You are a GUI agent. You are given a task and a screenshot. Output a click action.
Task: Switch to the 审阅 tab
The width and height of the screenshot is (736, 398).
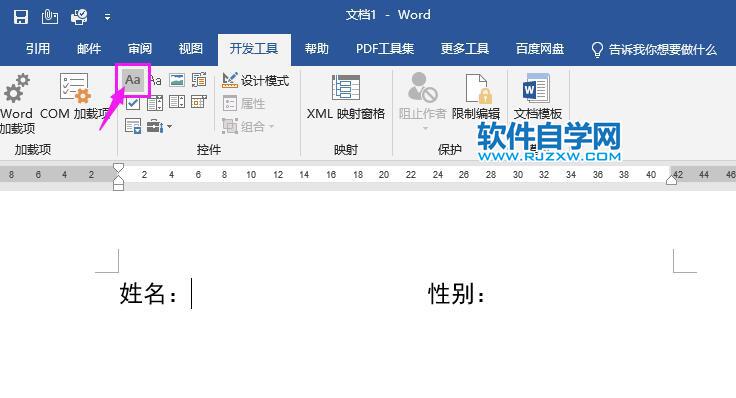[x=140, y=49]
